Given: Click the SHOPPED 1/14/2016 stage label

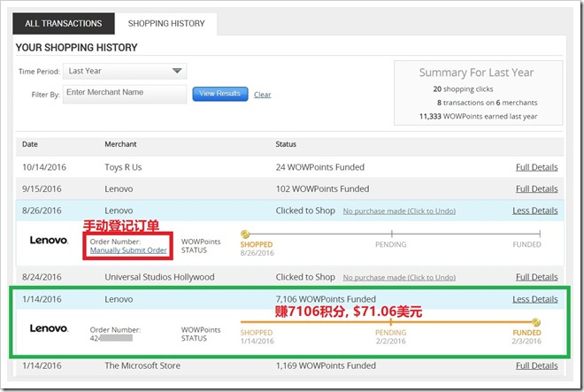Looking at the screenshot, I should (x=257, y=337).
